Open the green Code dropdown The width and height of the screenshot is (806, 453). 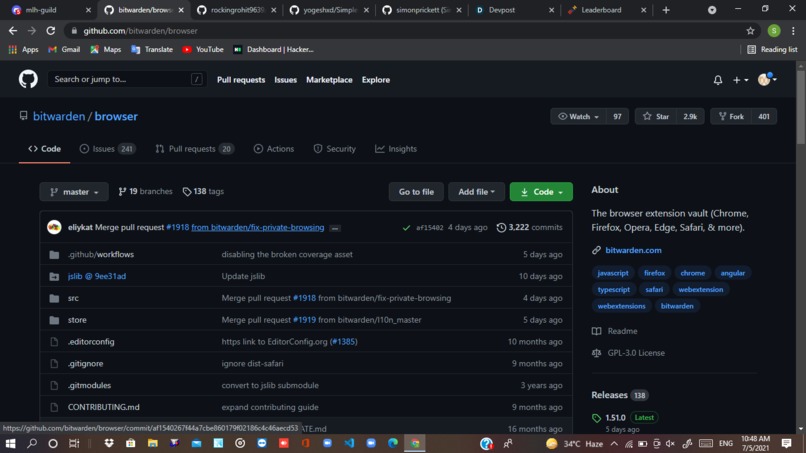pyautogui.click(x=541, y=192)
